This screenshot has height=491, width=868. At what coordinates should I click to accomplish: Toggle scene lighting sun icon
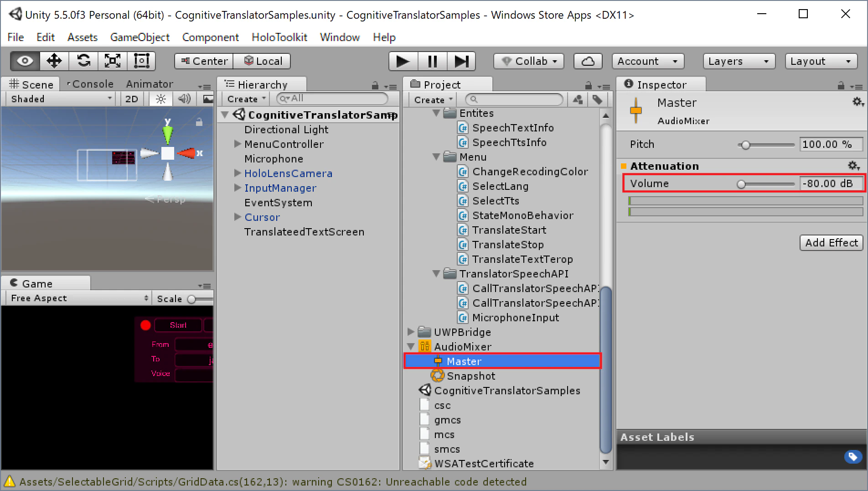click(160, 99)
